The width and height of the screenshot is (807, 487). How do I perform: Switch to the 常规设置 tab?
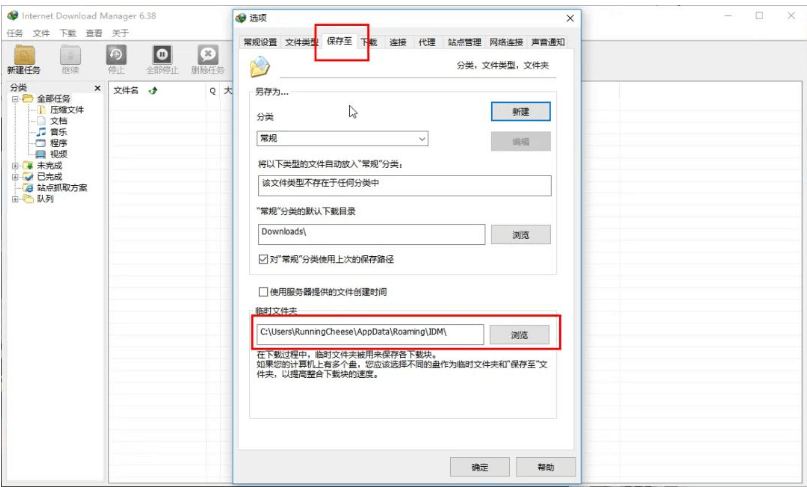tap(260, 42)
